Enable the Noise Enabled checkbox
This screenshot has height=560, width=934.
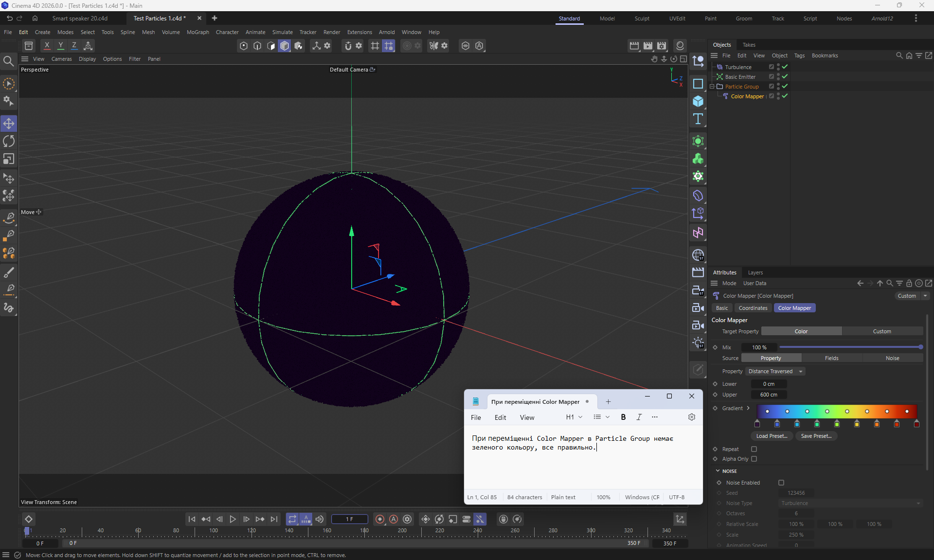click(781, 483)
